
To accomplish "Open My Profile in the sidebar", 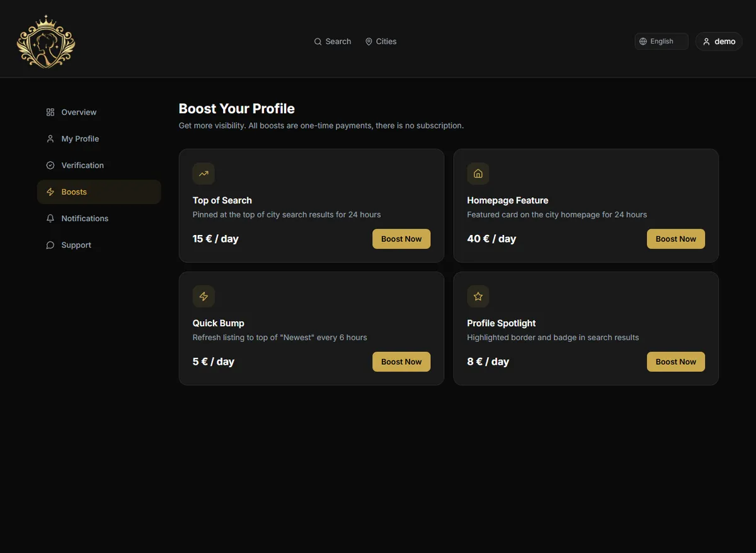I will (99, 139).
